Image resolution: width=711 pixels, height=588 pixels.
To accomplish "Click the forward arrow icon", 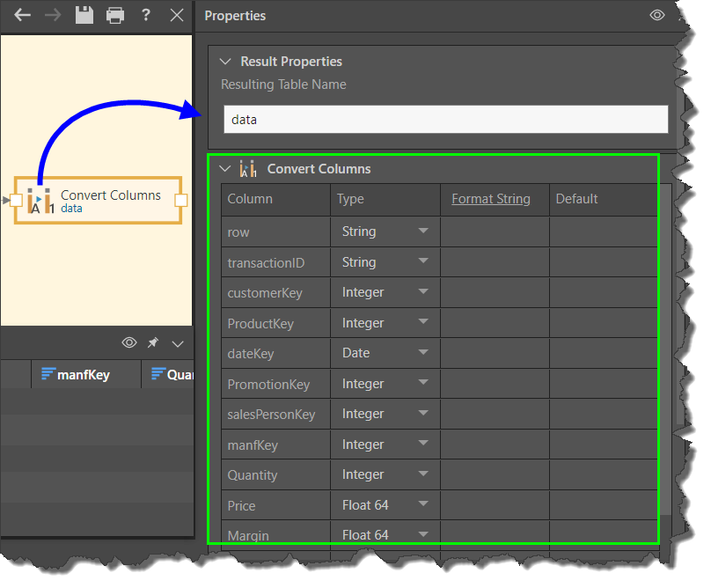I will pyautogui.click(x=53, y=16).
